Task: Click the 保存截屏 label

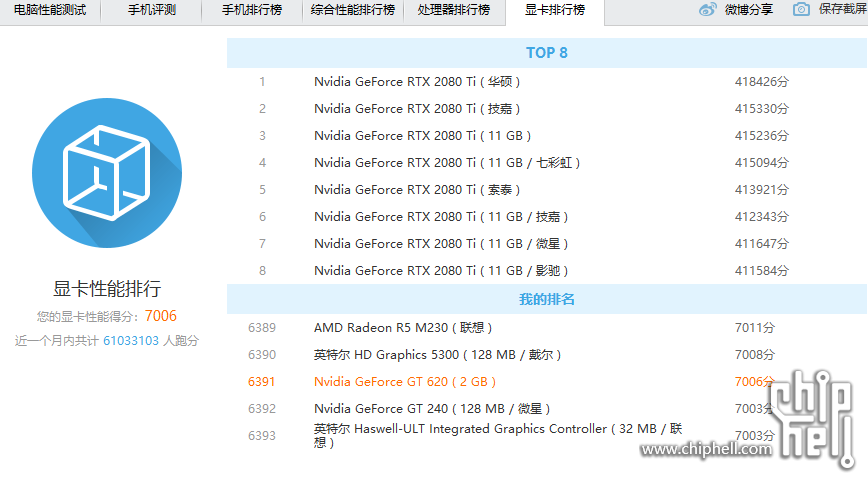Action: (x=843, y=9)
